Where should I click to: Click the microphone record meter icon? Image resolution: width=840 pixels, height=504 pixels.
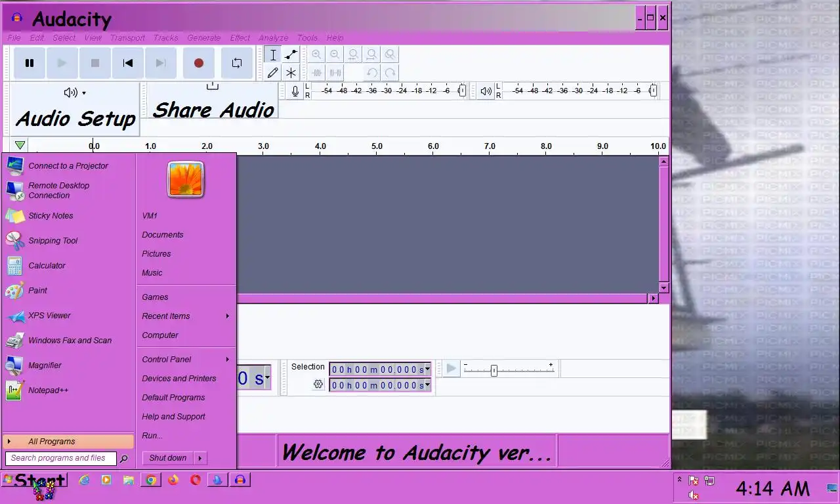click(x=295, y=91)
